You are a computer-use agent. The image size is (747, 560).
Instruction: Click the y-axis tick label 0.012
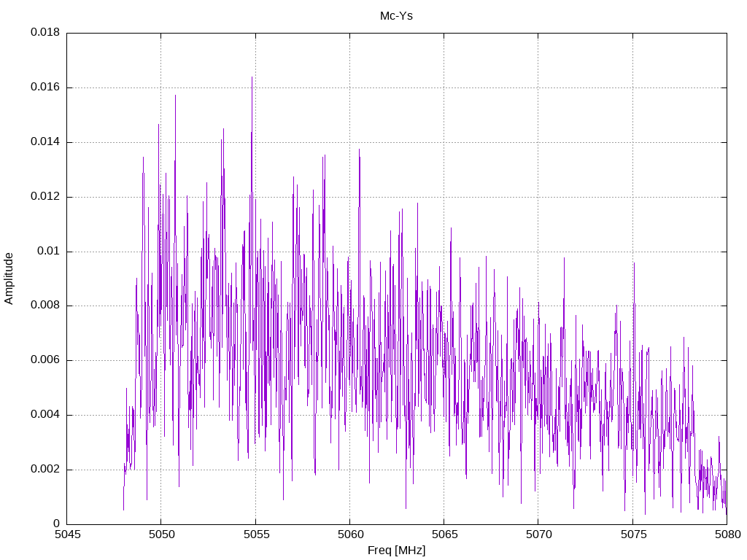click(45, 196)
